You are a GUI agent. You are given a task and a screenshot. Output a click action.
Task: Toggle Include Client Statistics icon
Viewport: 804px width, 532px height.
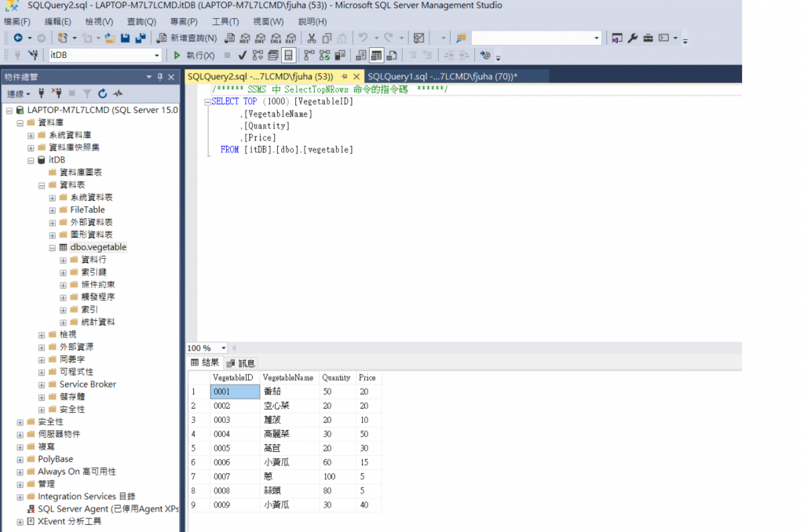point(340,55)
